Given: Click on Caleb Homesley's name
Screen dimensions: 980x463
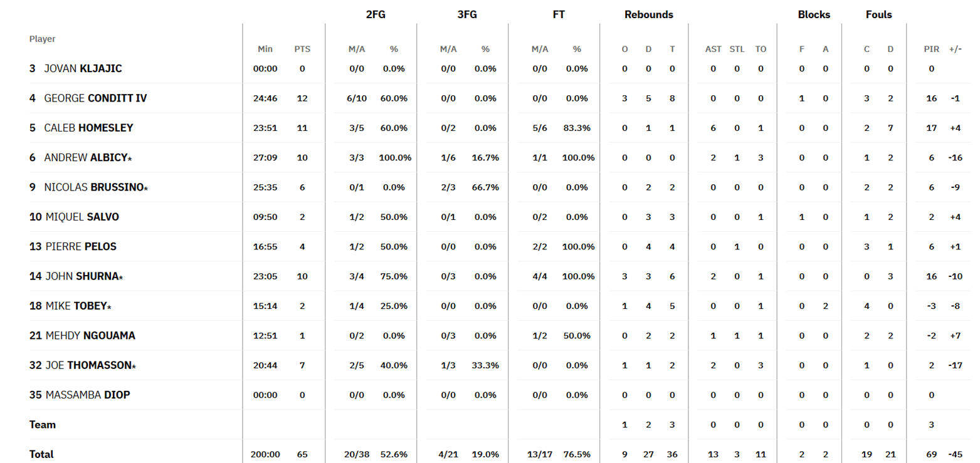Looking at the screenshot, I should 88,128.
